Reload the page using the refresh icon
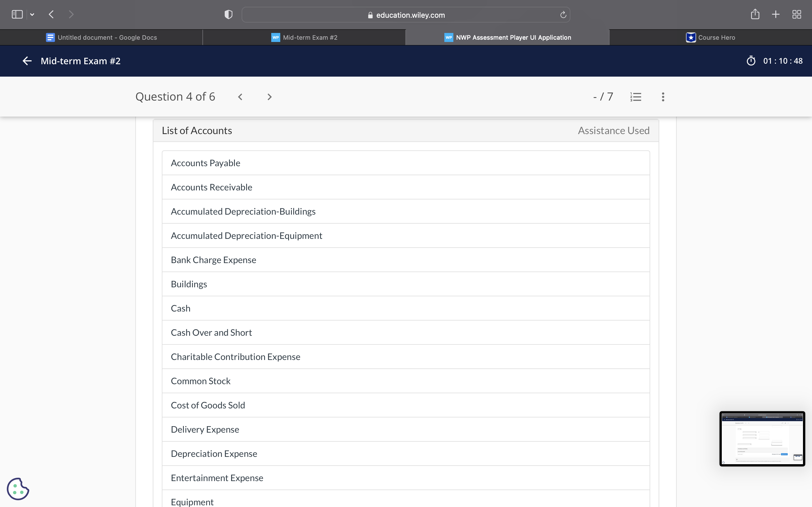This screenshot has width=812, height=507. (x=562, y=14)
